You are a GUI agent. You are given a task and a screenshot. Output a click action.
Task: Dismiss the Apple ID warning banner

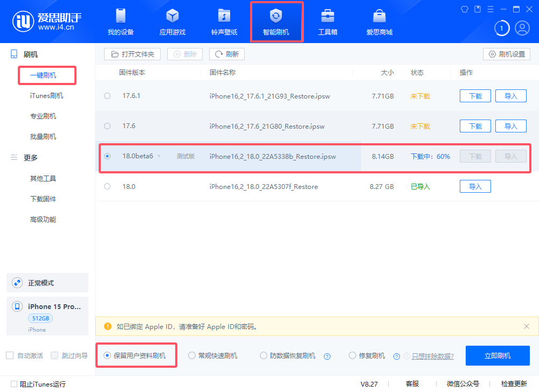[526, 326]
